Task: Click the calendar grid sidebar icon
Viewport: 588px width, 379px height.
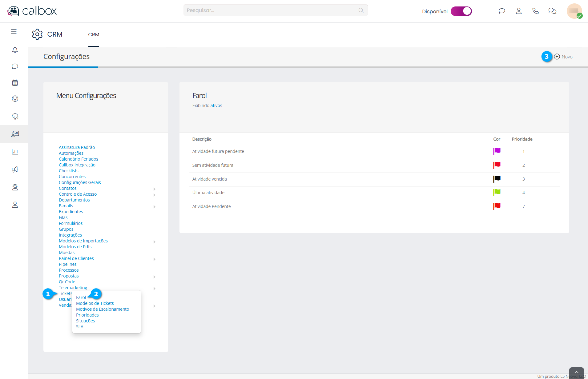Action: click(15, 83)
